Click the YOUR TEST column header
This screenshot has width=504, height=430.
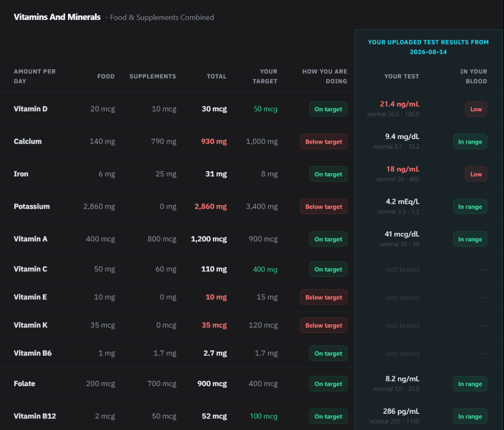[x=402, y=76]
